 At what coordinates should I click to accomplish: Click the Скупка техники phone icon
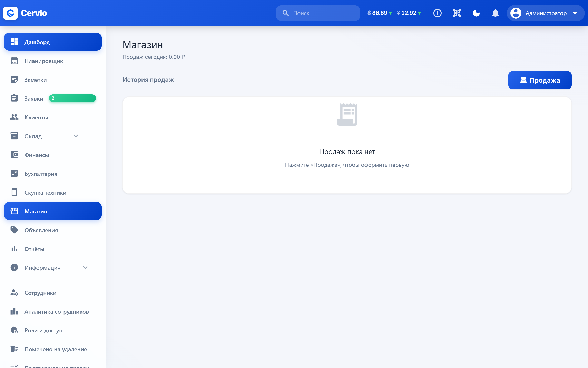14,192
